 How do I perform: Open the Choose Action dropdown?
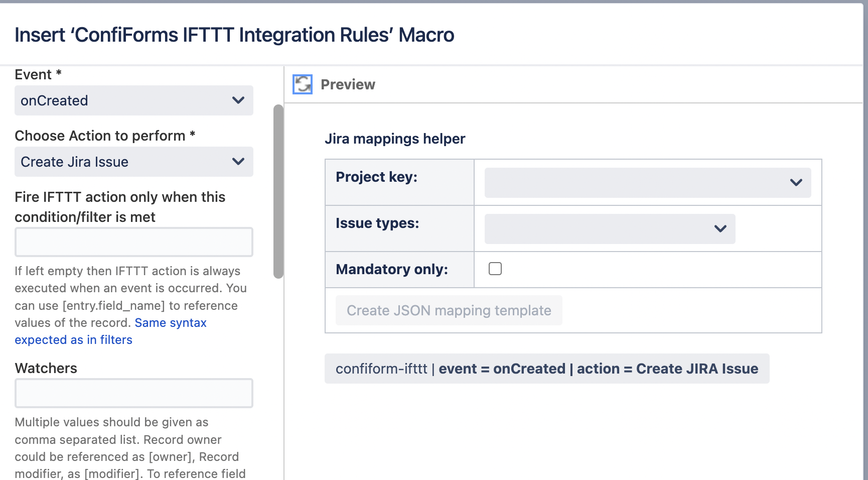click(133, 162)
